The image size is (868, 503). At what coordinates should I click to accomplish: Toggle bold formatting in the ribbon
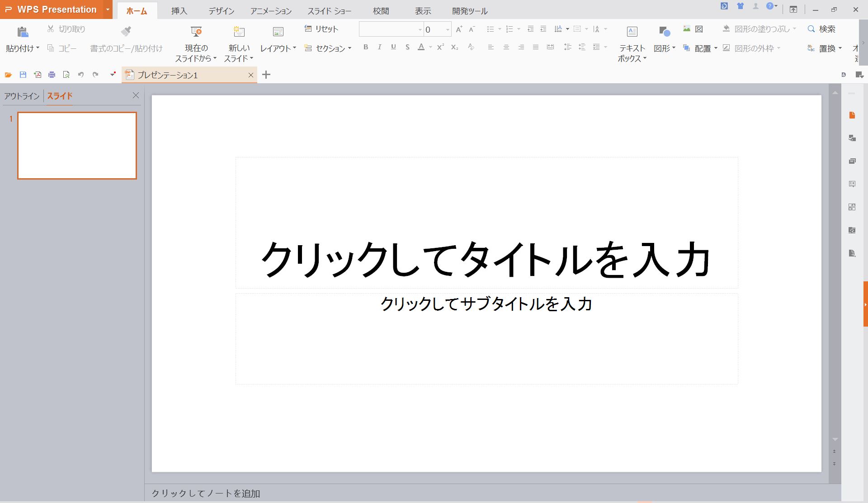[x=366, y=47]
